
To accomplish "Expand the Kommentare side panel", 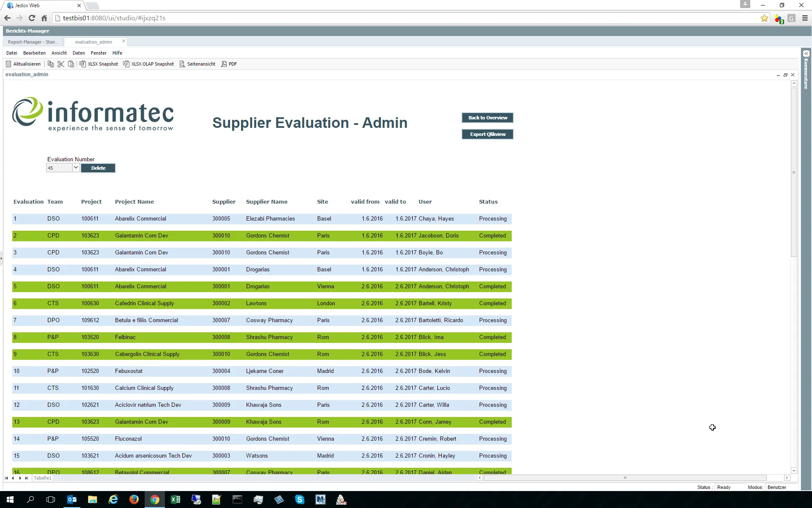I will (806, 54).
